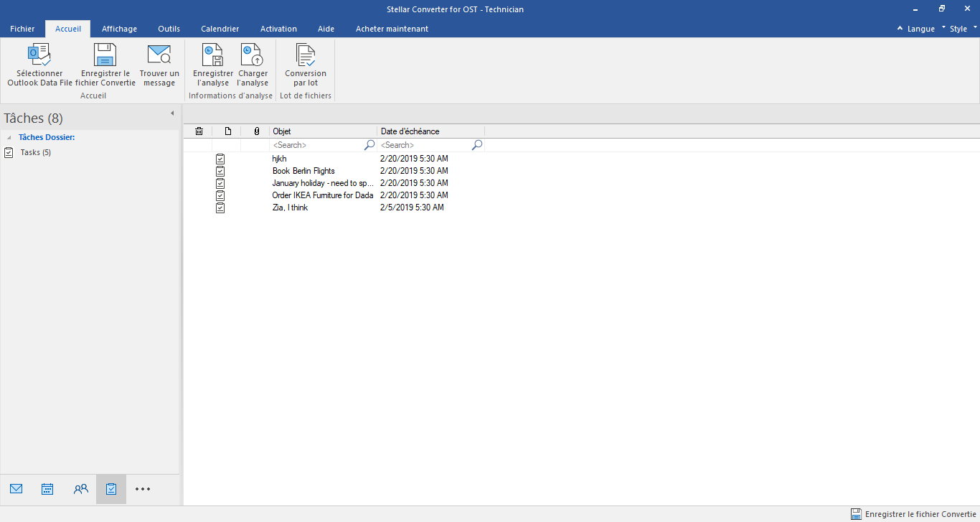Screen dimensions: 980x522
Task: Click task icon beside hjkh row
Action: click(220, 159)
